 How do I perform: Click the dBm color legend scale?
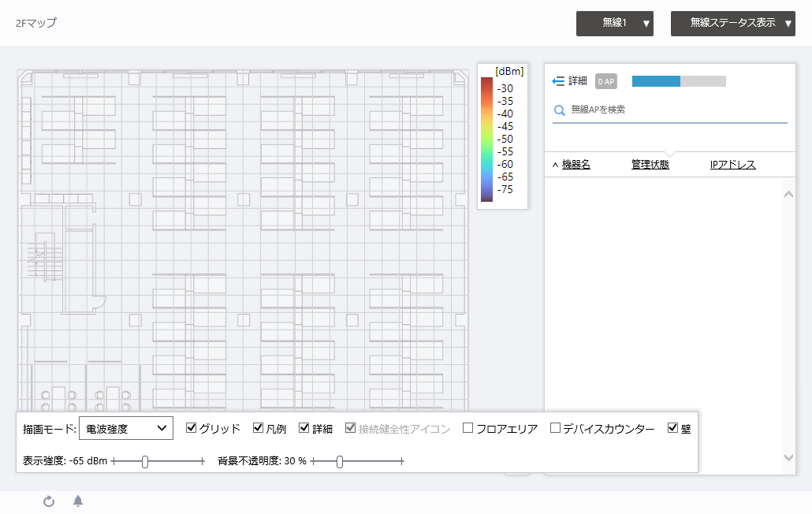pos(486,140)
